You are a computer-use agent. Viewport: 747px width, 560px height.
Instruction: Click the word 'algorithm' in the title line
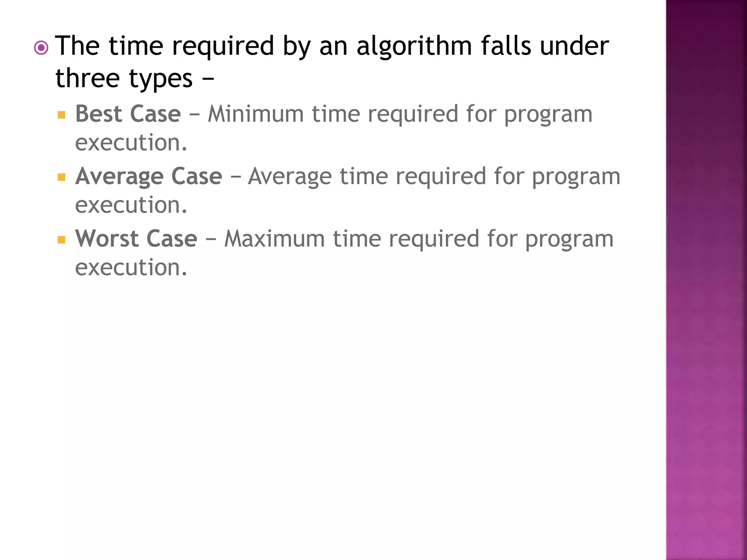pyautogui.click(x=414, y=47)
